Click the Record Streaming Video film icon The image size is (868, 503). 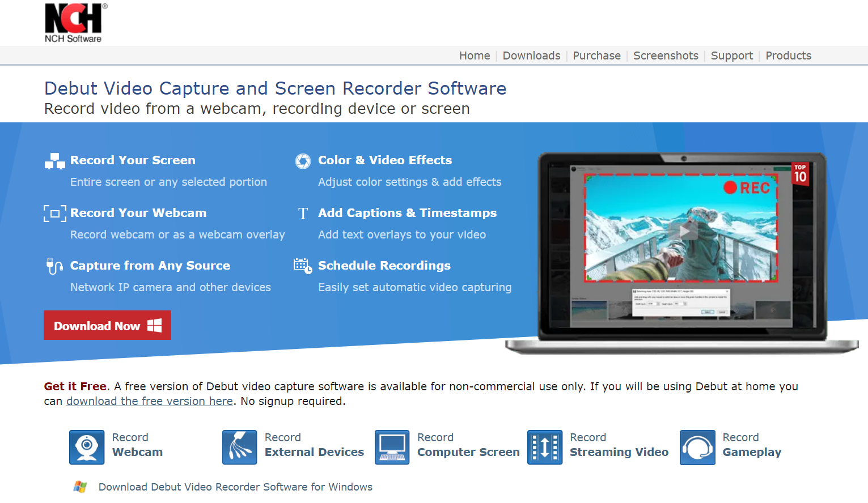(x=545, y=447)
